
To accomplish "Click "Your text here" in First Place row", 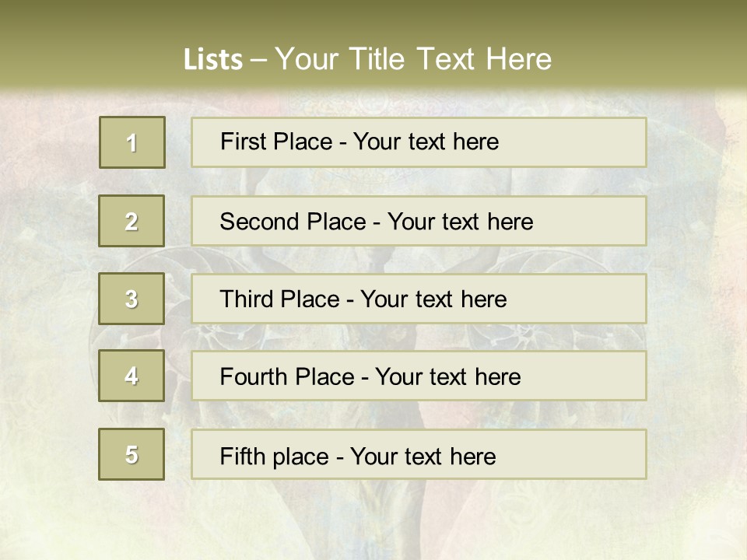I will coord(426,142).
